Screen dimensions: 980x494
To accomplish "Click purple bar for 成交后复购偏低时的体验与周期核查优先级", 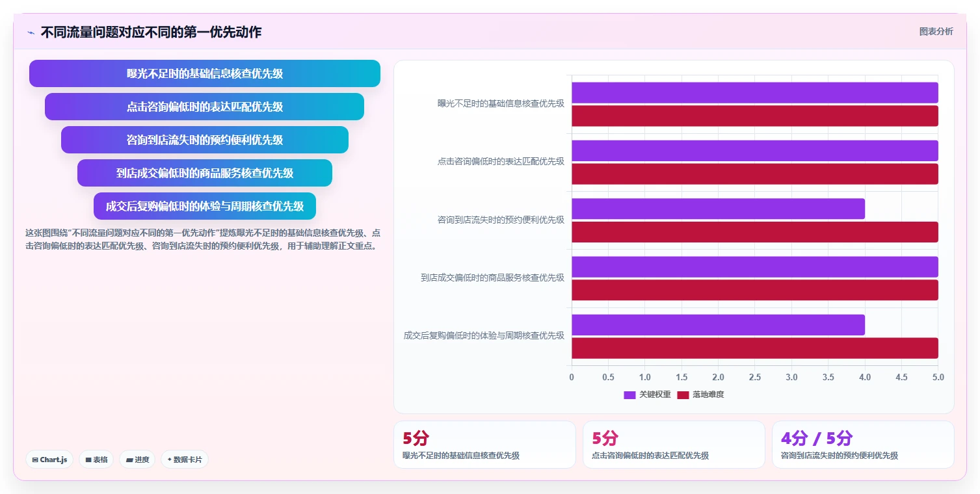I will (719, 325).
